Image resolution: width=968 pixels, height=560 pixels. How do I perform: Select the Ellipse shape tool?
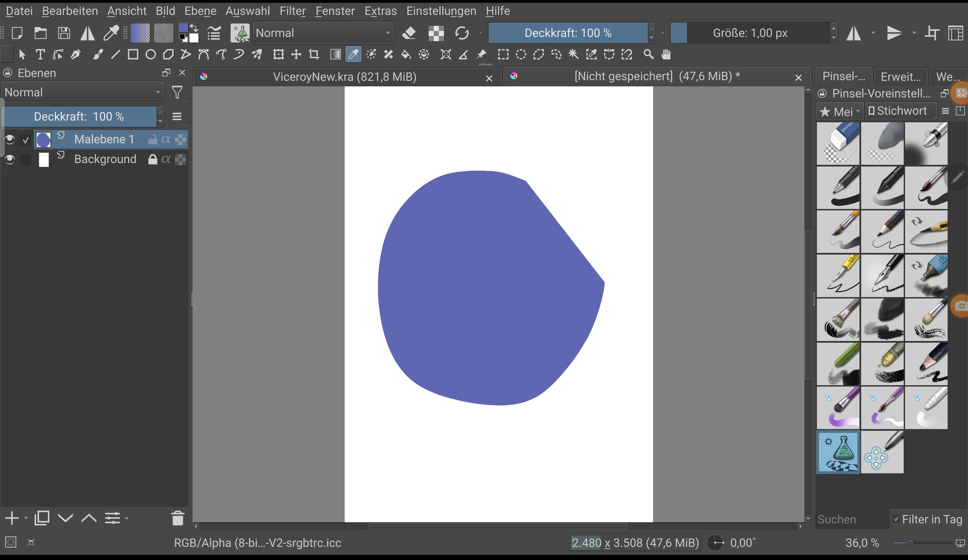pos(151,55)
